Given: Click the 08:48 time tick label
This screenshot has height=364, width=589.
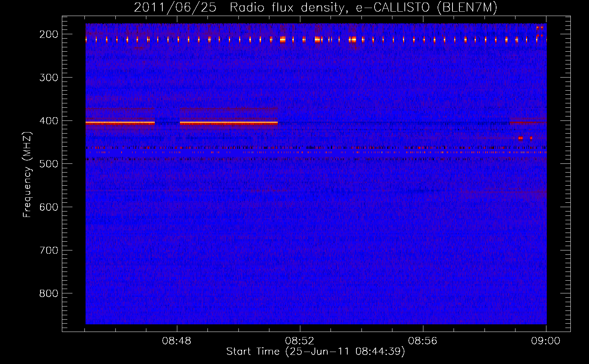Looking at the screenshot, I should coord(177,341).
